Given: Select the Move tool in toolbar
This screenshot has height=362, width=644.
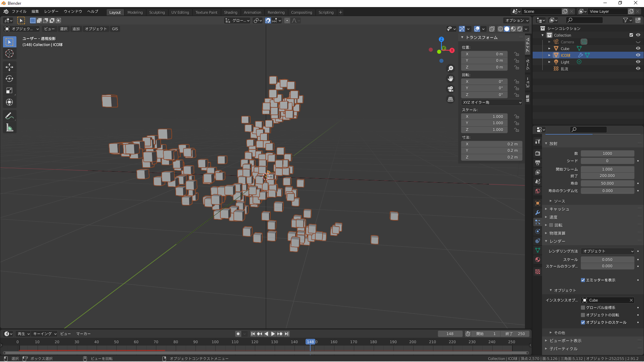Looking at the screenshot, I should [9, 67].
